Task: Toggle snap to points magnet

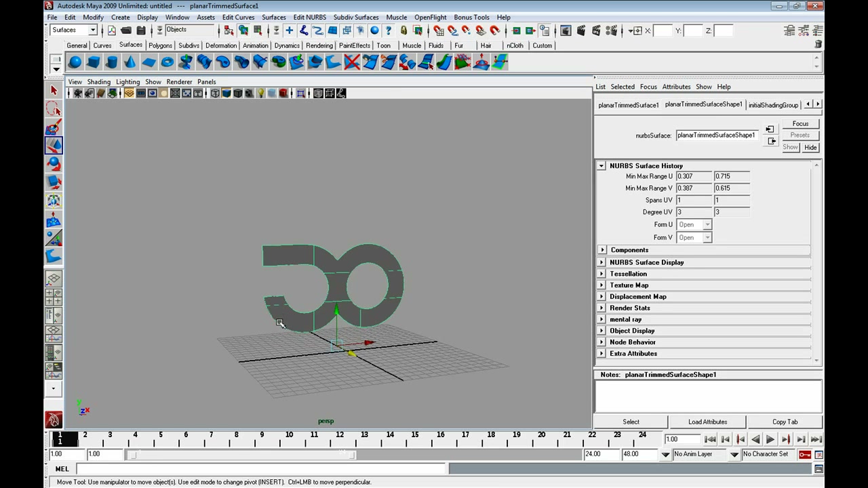Action: pyautogui.click(x=467, y=30)
